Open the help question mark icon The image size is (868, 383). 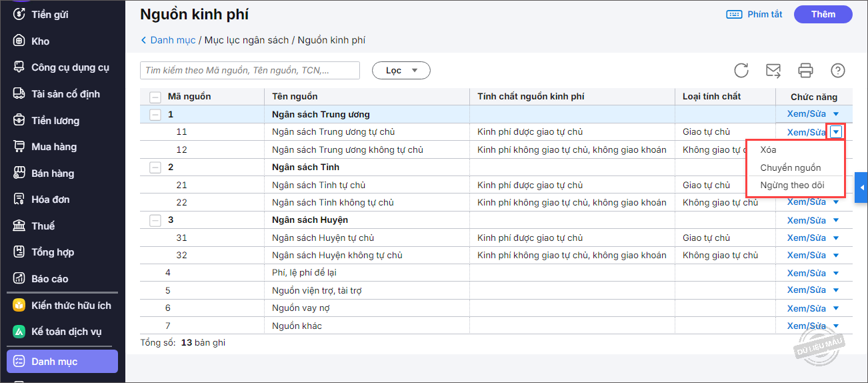(838, 71)
